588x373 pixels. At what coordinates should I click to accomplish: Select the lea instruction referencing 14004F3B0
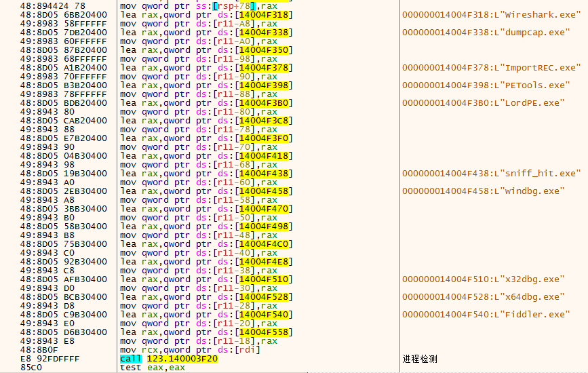(x=206, y=103)
